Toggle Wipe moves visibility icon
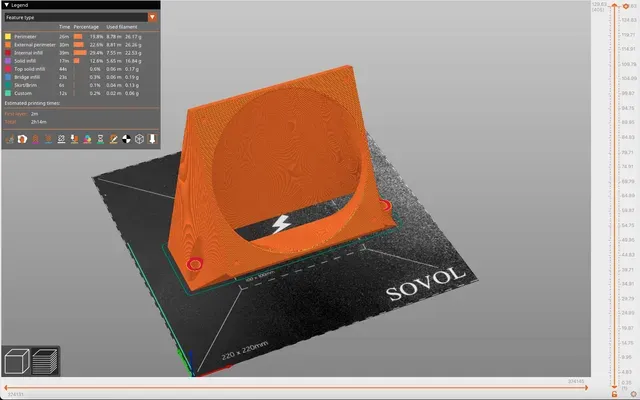This screenshot has height=400, width=640. (x=22, y=139)
